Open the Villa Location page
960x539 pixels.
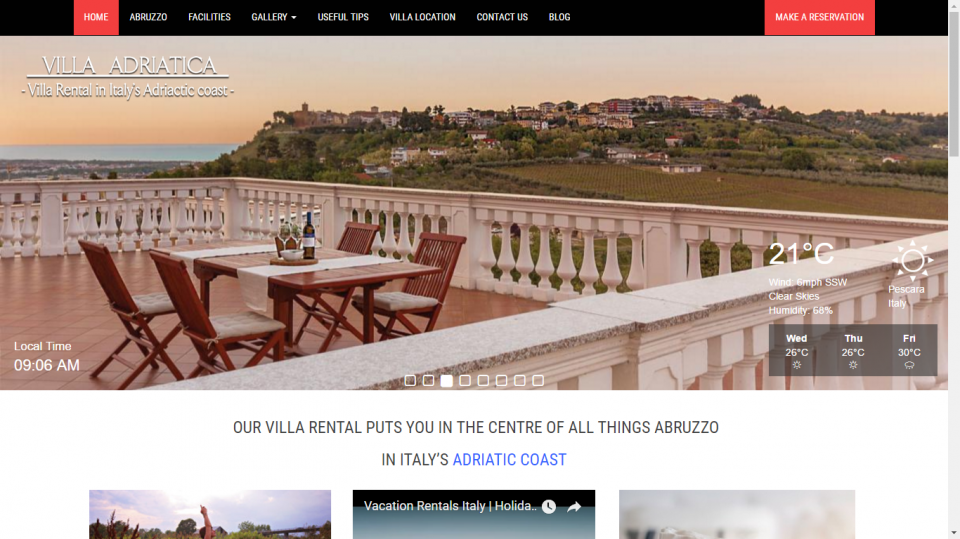422,17
